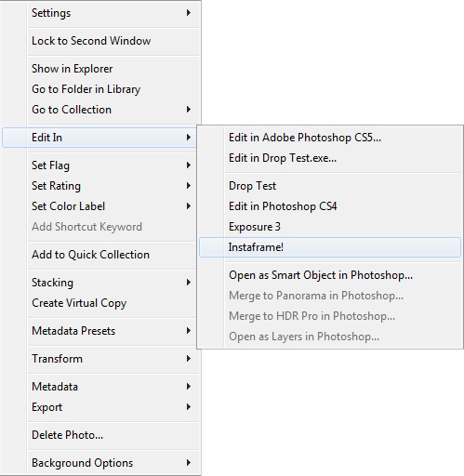The height and width of the screenshot is (476, 464).
Task: Select the Instaframe! preset entry
Action: 330,247
